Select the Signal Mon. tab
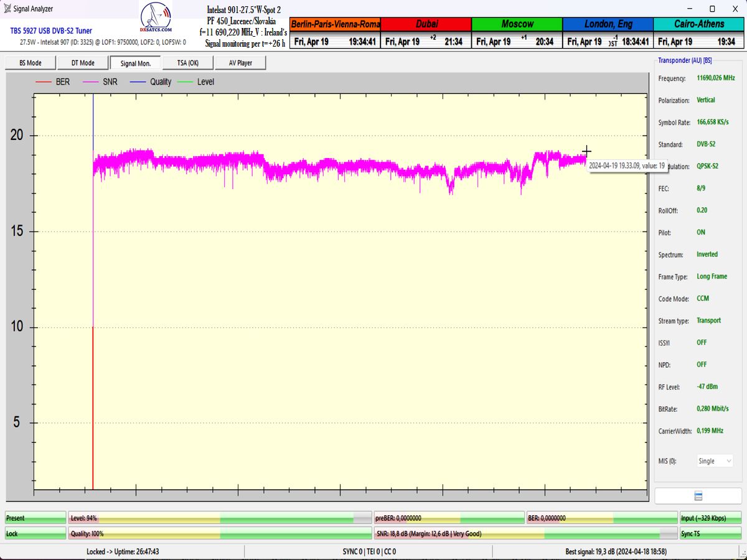747x560 pixels. 136,63
